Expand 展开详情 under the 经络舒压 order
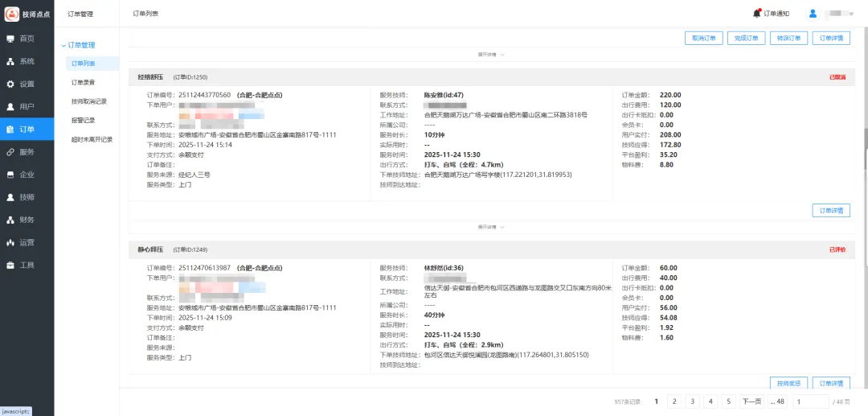The height and width of the screenshot is (416, 868). point(491,227)
